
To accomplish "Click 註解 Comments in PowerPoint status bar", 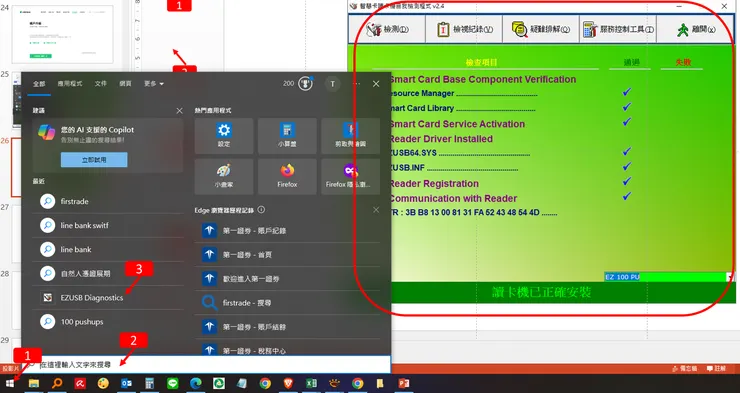I will point(716,368).
